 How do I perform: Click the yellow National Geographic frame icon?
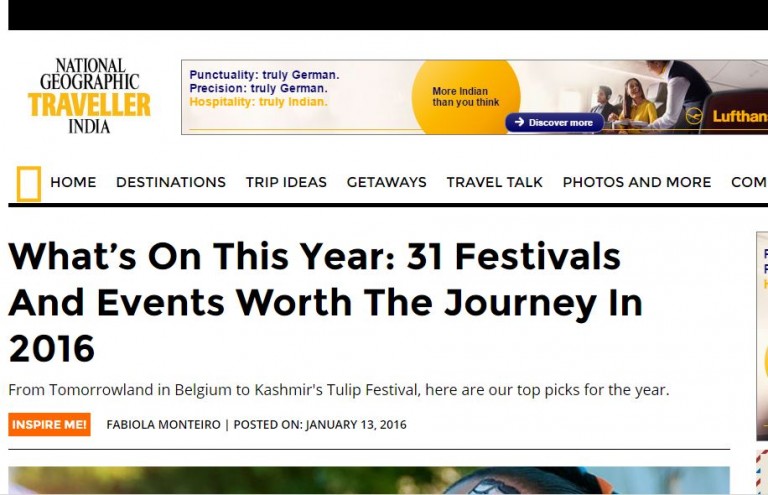(29, 183)
